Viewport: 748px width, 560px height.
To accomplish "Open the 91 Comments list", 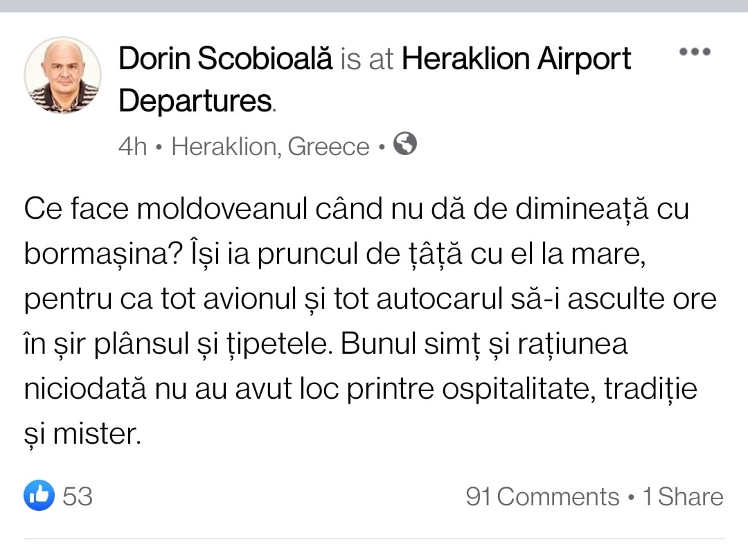I will pos(542,497).
